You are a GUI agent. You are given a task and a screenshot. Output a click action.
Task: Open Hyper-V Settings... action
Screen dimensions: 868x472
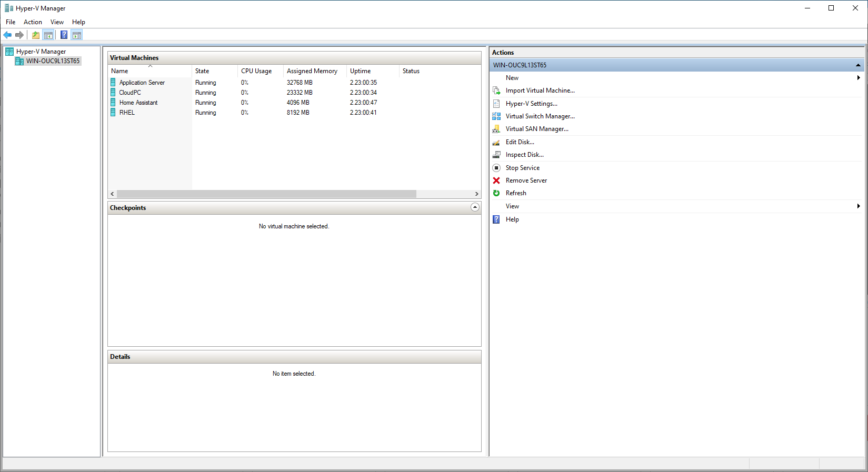[532, 104]
